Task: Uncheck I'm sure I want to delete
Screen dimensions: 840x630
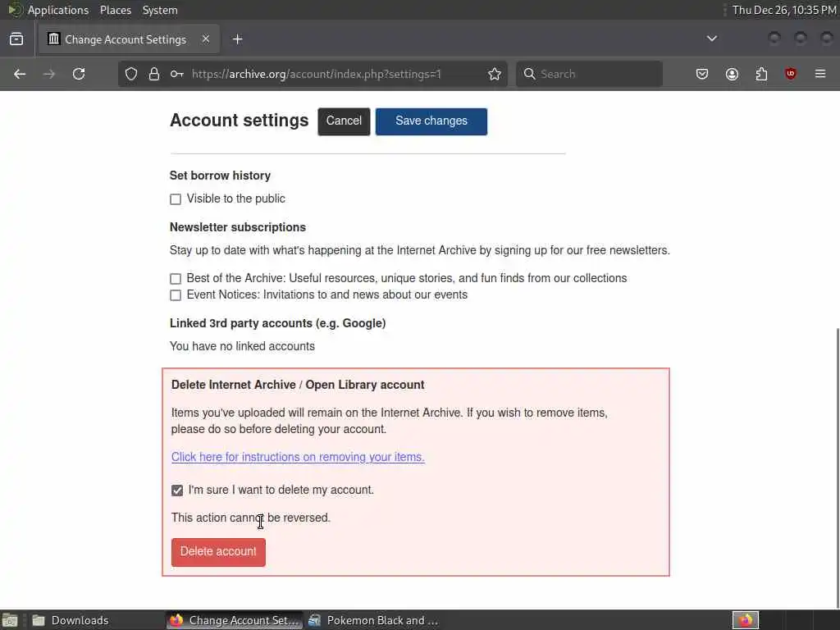Action: click(177, 491)
